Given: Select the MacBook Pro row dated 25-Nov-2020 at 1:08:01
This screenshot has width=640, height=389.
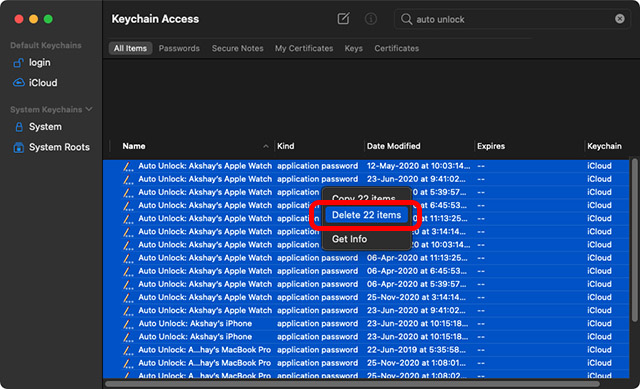Looking at the screenshot, I should [x=366, y=363].
